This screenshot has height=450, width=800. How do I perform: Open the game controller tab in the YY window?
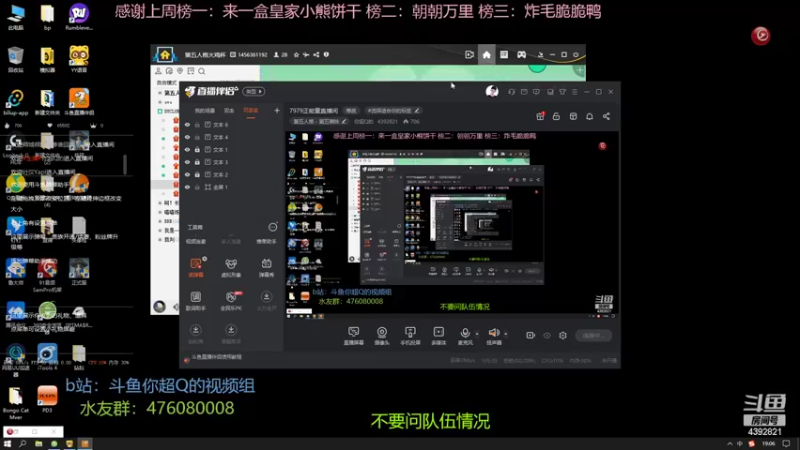[x=521, y=55]
